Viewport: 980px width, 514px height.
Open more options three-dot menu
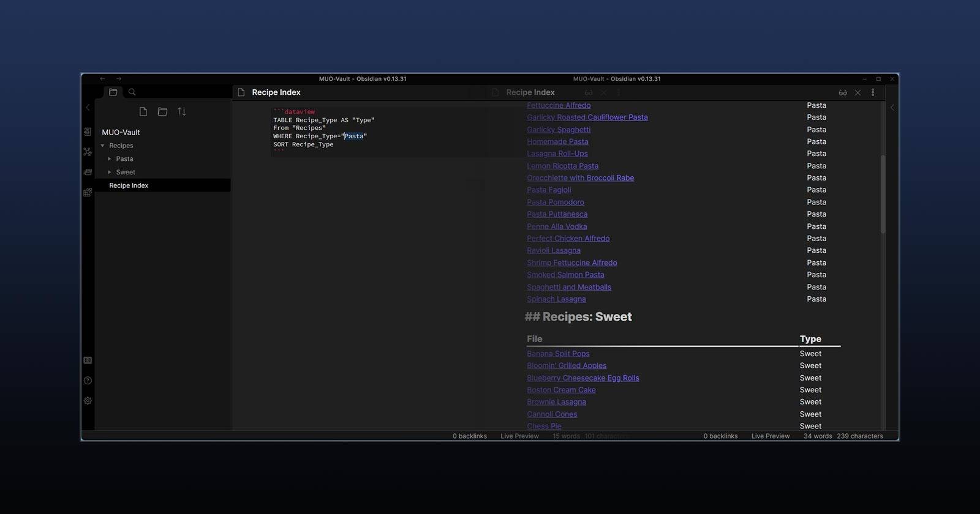[873, 92]
